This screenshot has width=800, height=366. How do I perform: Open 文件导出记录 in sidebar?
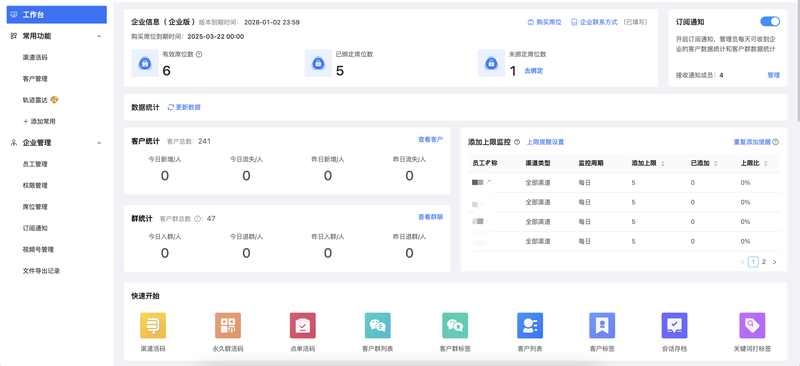click(41, 271)
